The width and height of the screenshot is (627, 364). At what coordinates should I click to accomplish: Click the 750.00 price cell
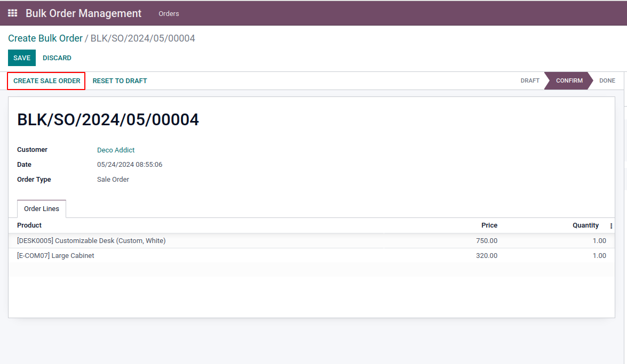click(487, 240)
